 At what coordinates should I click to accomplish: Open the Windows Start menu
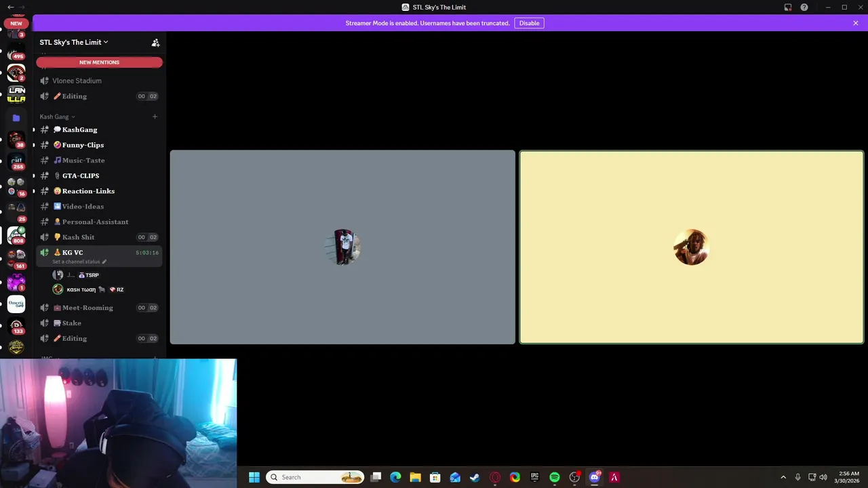254,477
